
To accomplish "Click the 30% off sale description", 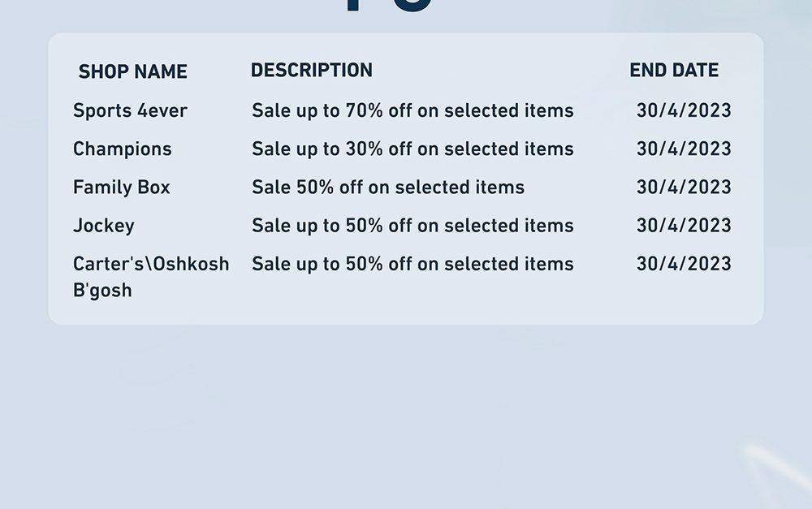I will (x=412, y=149).
